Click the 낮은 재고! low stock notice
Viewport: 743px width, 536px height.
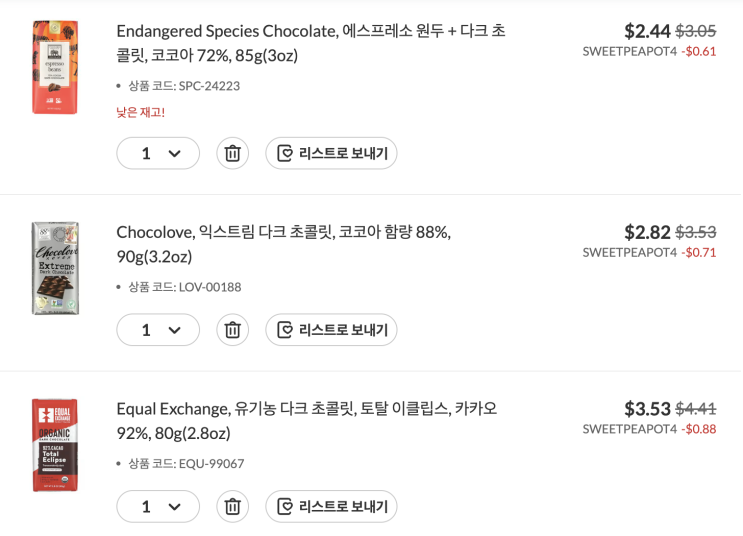[x=141, y=112]
